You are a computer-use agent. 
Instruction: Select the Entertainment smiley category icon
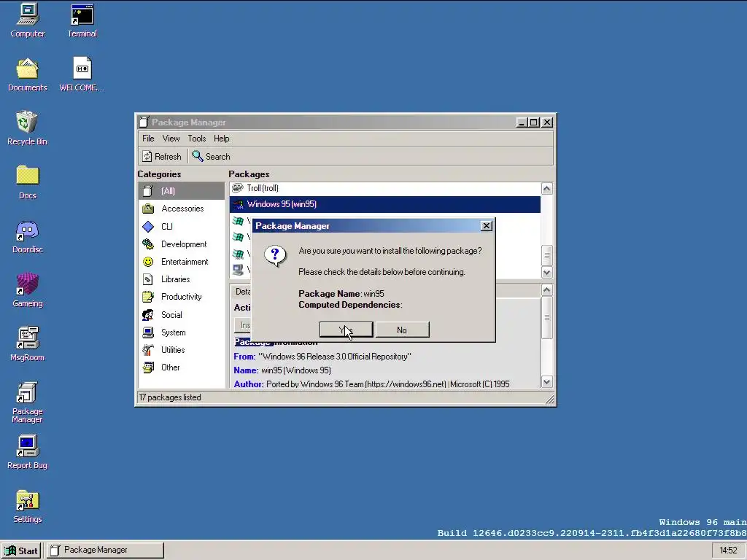pyautogui.click(x=148, y=262)
